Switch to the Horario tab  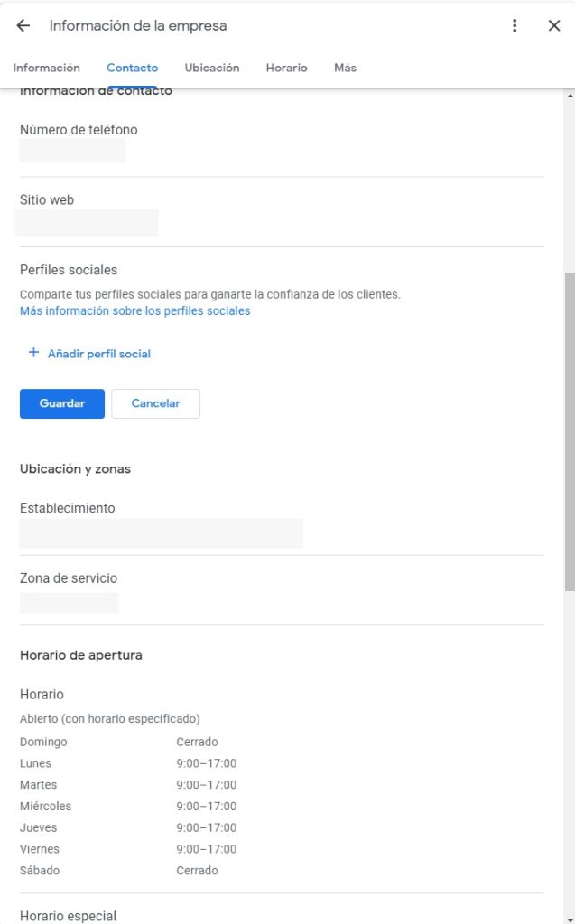click(286, 68)
